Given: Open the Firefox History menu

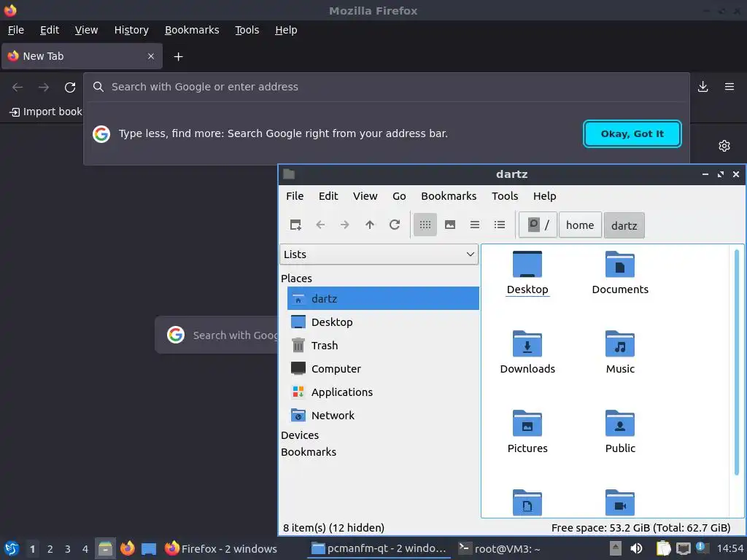Looking at the screenshot, I should [131, 30].
